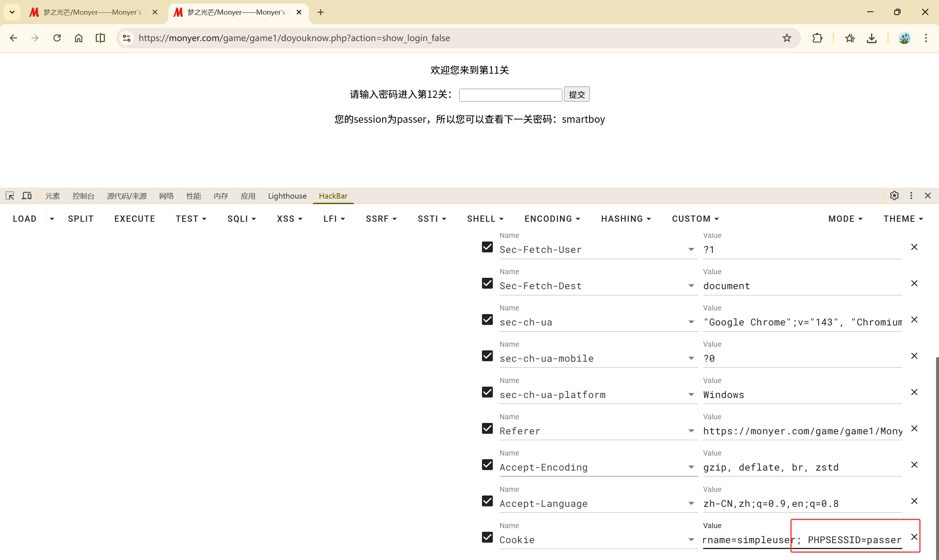939x560 pixels.
Task: Bookmark this page with star icon
Action: (x=787, y=38)
